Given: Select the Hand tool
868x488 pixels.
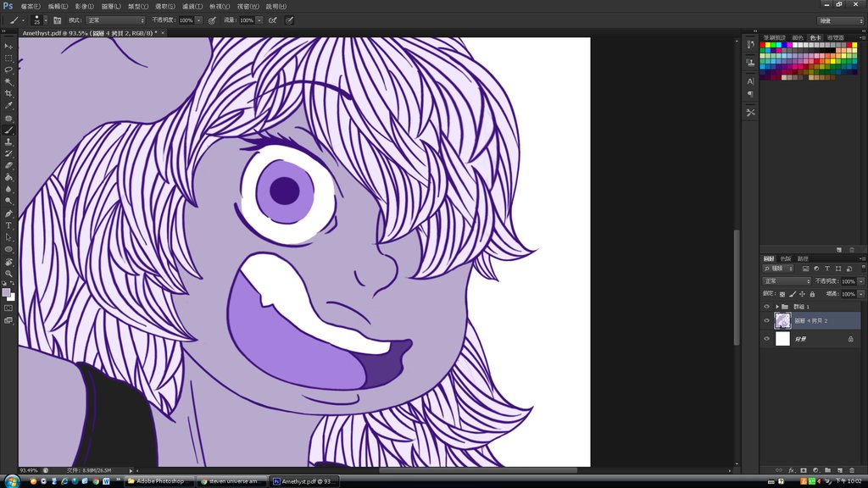Looking at the screenshot, I should (8, 262).
